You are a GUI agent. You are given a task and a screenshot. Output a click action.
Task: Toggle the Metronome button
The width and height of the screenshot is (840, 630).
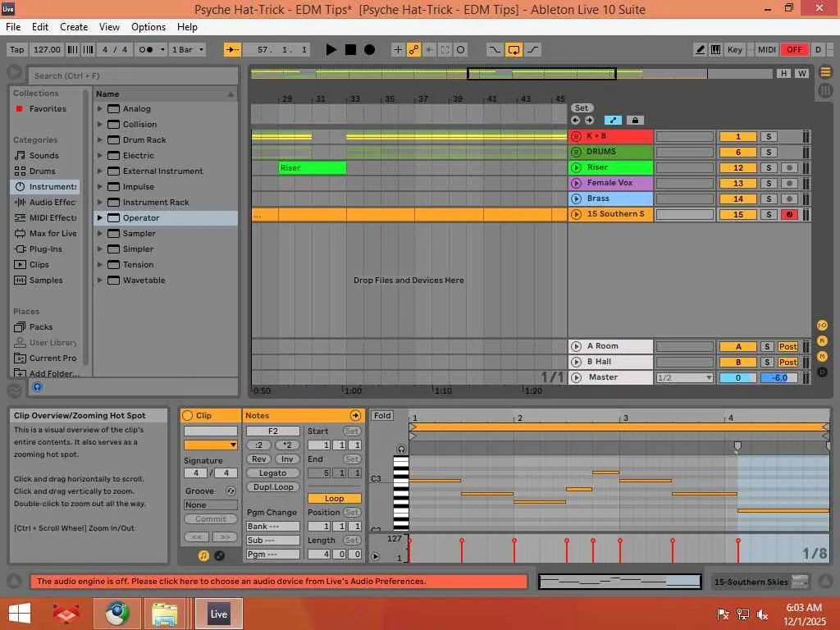tap(146, 50)
